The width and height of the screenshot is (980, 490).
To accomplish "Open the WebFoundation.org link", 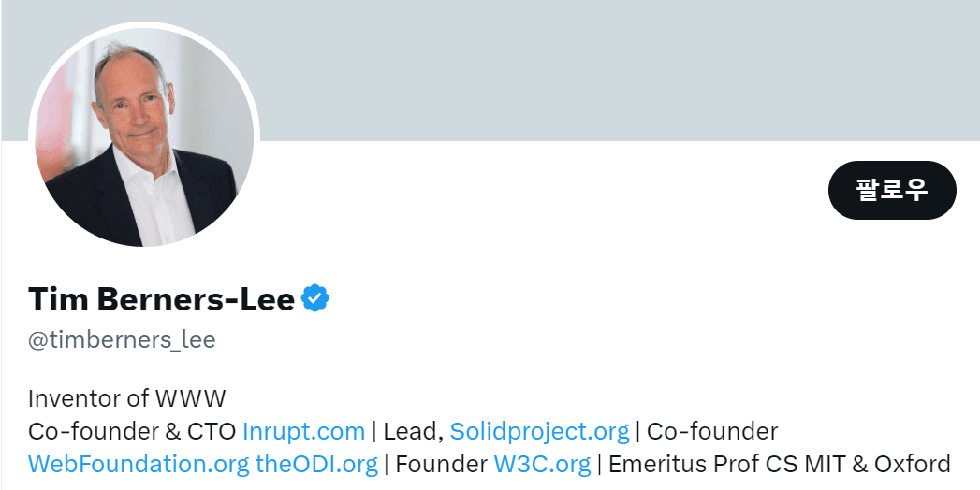I will [139, 464].
